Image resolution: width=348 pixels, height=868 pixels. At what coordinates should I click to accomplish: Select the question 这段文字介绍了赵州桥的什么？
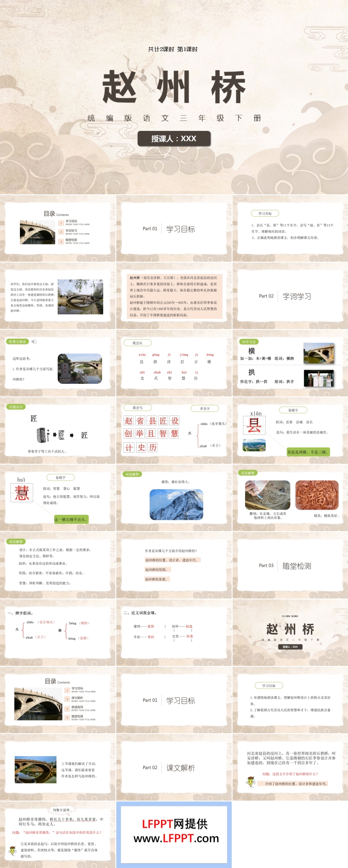(x=290, y=774)
